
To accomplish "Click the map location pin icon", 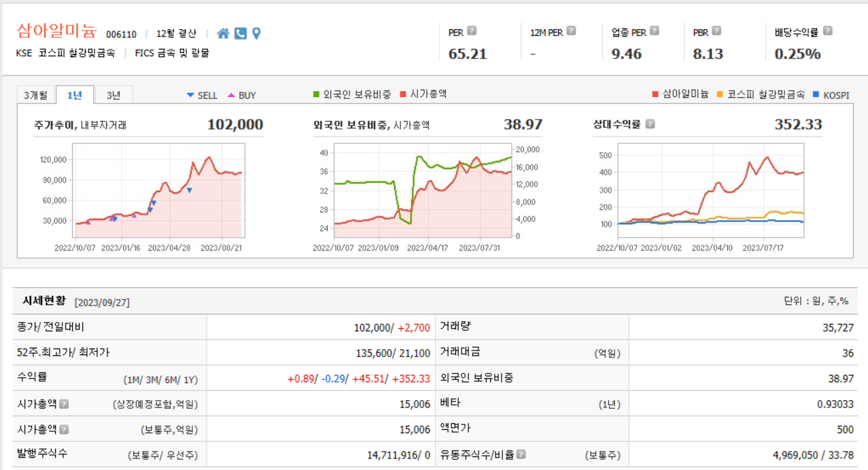I will (x=256, y=33).
